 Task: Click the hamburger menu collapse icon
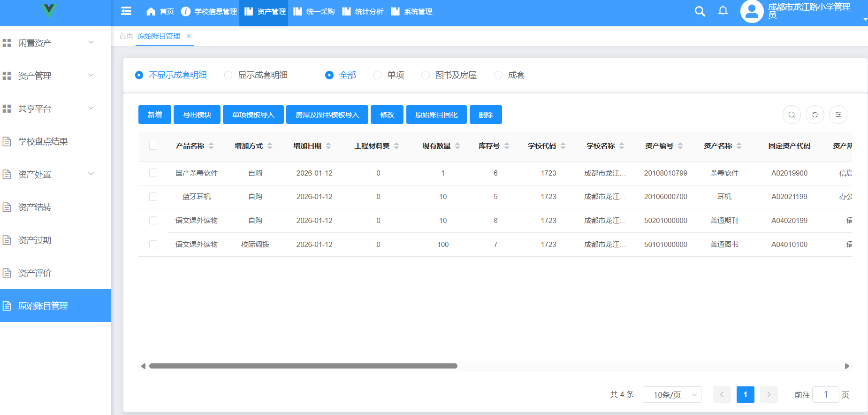pyautogui.click(x=126, y=11)
